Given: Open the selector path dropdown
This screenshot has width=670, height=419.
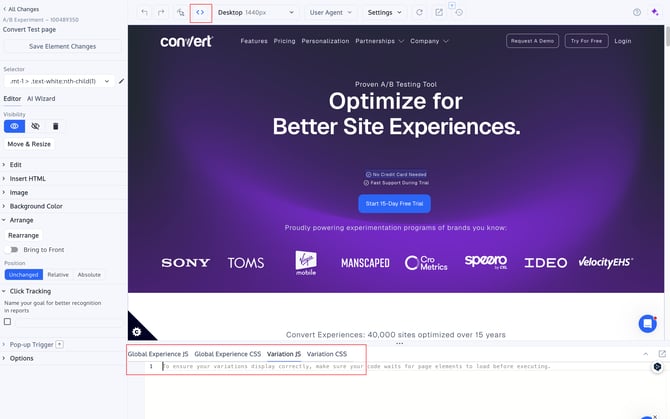Looking at the screenshot, I should tap(59, 81).
